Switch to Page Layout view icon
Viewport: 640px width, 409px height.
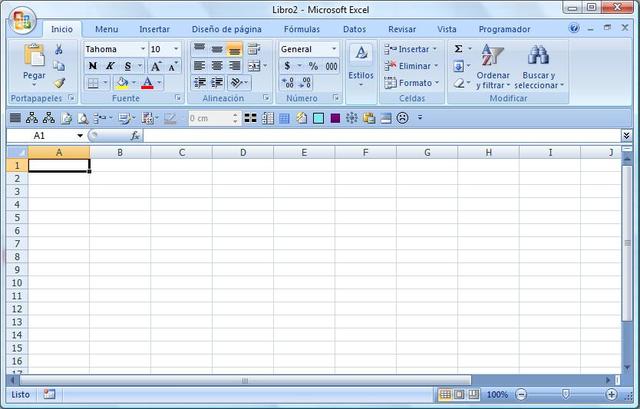(459, 394)
